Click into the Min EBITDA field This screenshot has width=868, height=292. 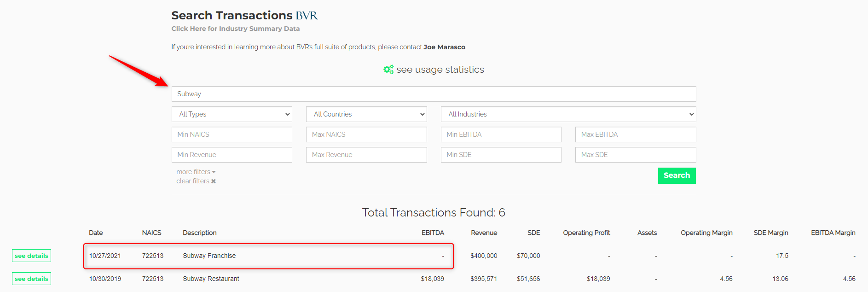pyautogui.click(x=501, y=134)
